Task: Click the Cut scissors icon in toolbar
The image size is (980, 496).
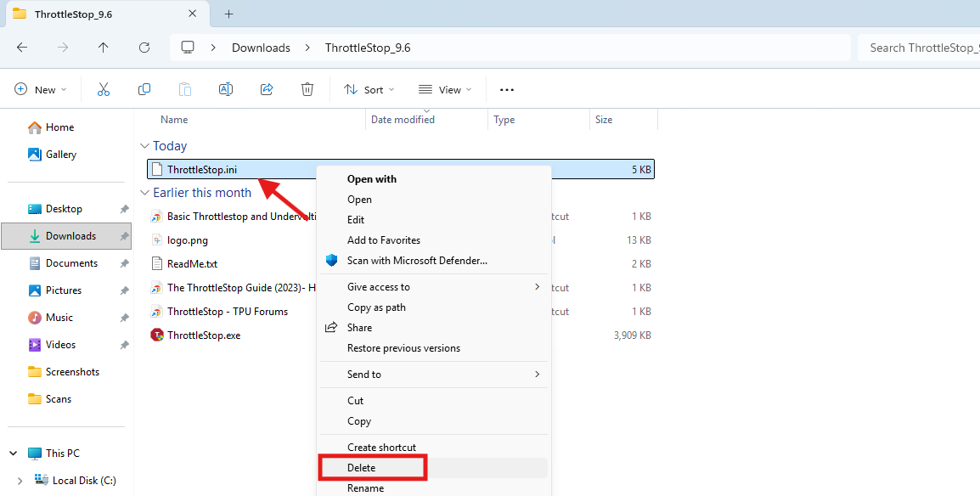Action: 103,89
